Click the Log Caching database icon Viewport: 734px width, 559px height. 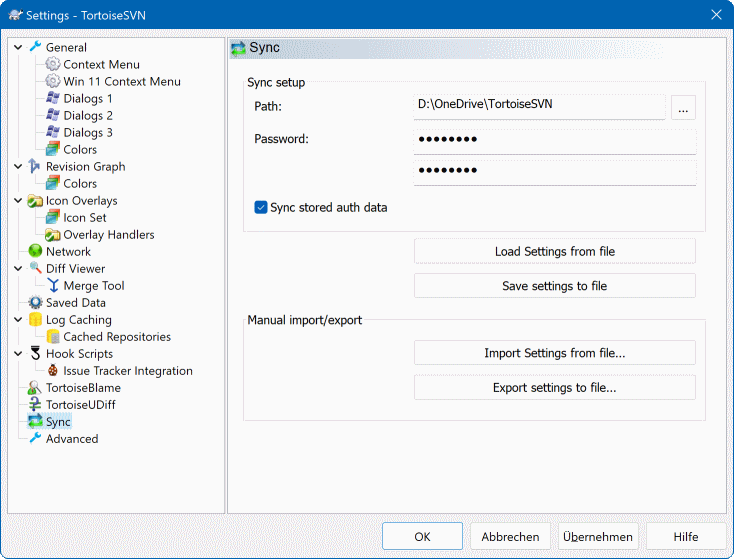[x=35, y=319]
